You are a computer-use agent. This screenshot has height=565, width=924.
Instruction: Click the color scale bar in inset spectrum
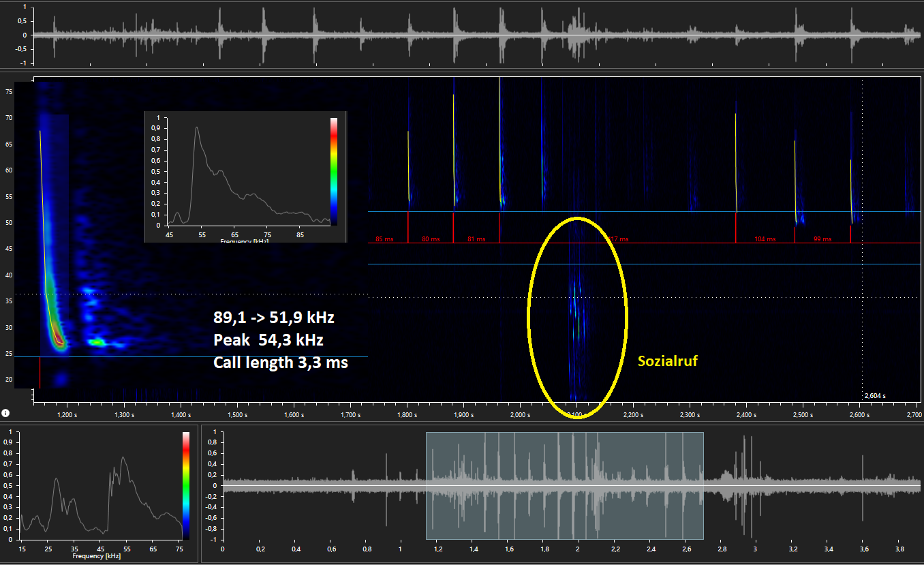coord(333,171)
